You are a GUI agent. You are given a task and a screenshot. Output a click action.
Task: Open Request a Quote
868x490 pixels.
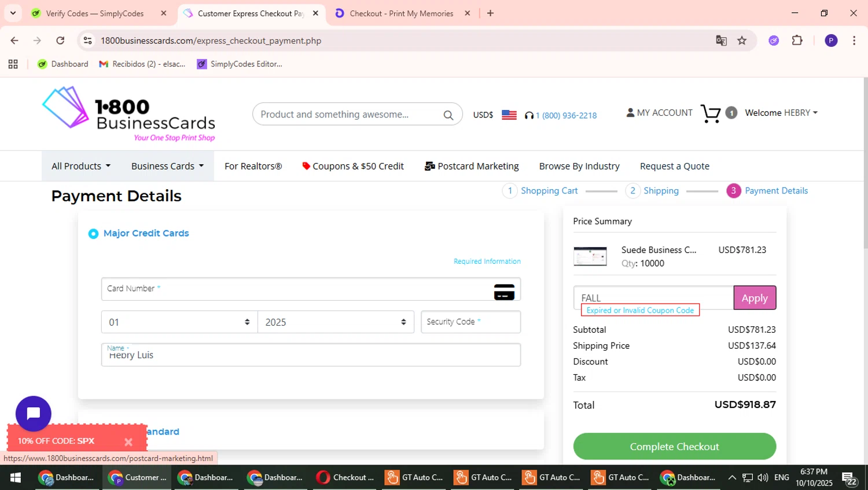(674, 166)
